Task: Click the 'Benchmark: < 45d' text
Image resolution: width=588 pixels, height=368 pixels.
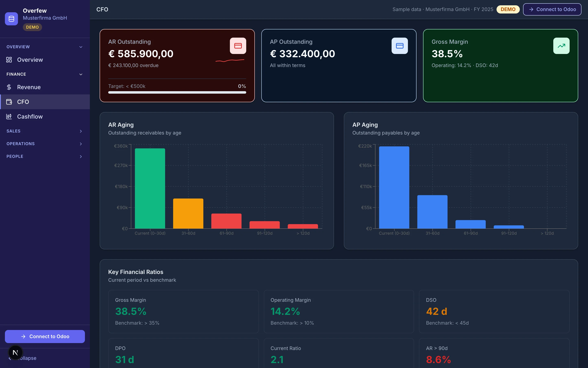Action: 447,323
